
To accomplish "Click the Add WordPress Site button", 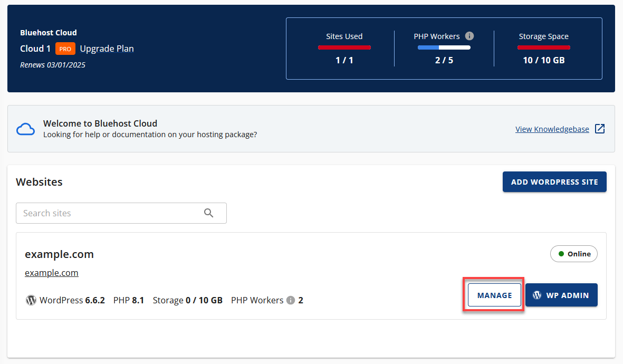I will coord(554,181).
